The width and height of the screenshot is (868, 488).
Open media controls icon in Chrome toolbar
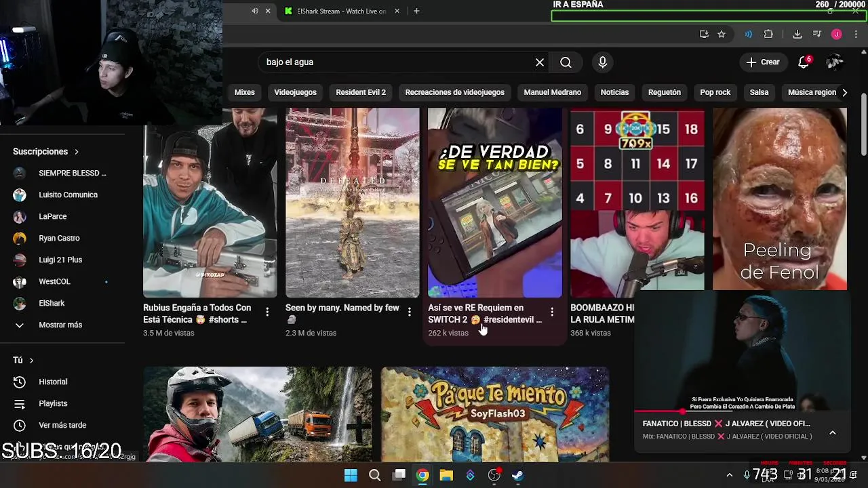point(817,35)
